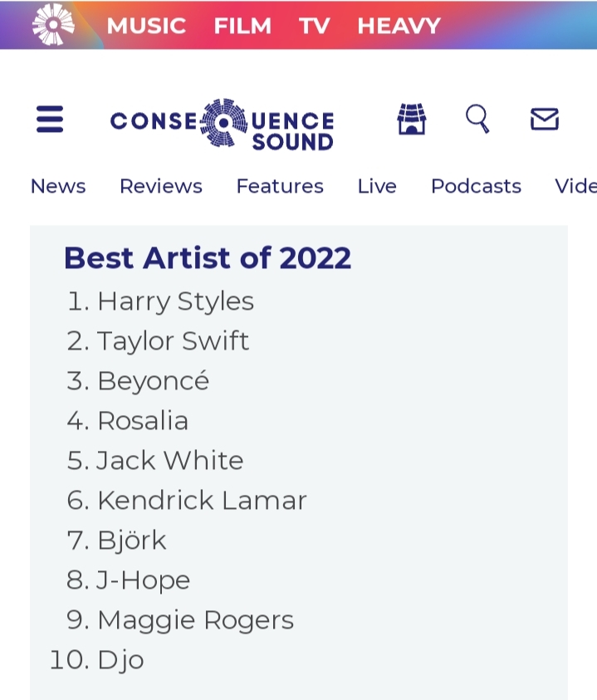This screenshot has height=700, width=597.
Task: Click Harry Styles in the list
Action: [x=175, y=301]
